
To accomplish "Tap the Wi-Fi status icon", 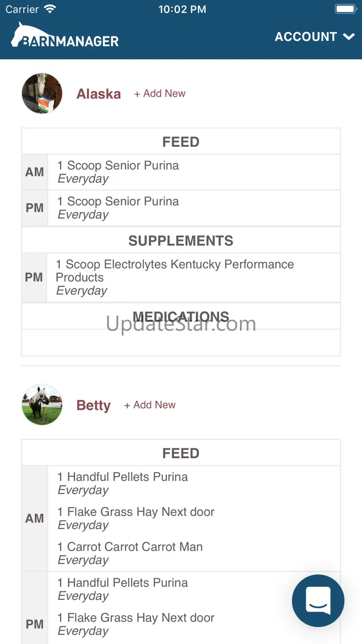I will (50, 9).
